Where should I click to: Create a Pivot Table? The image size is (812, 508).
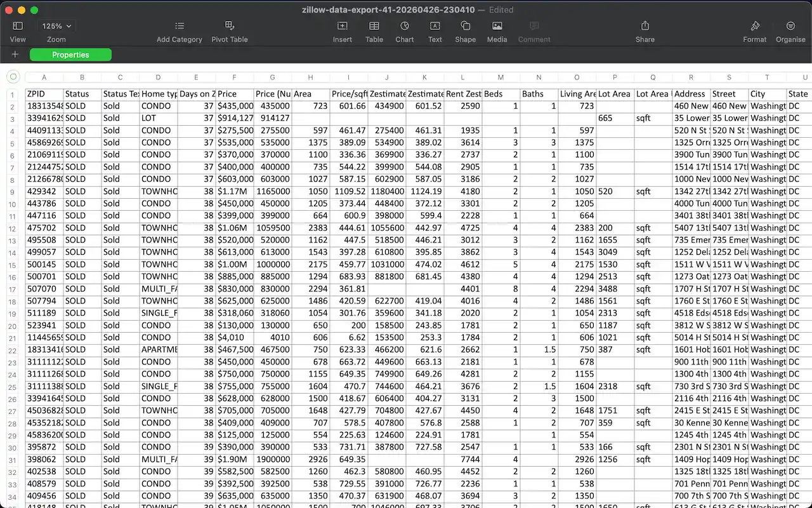[x=230, y=26]
